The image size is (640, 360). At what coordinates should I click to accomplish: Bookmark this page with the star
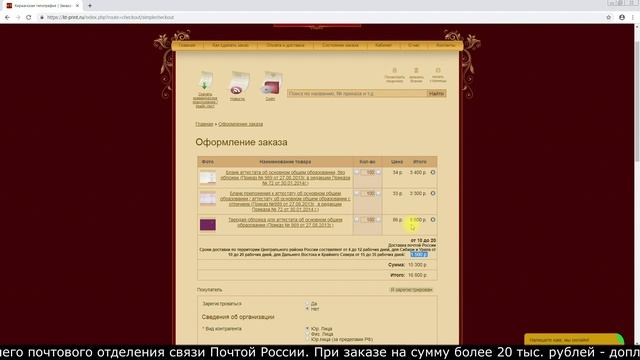[x=609, y=18]
